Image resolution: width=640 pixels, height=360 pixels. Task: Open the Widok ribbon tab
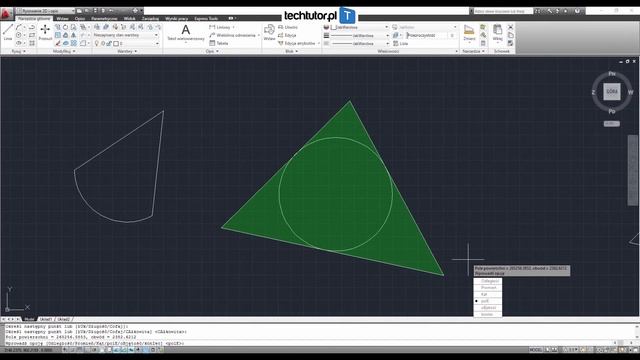pyautogui.click(x=129, y=18)
